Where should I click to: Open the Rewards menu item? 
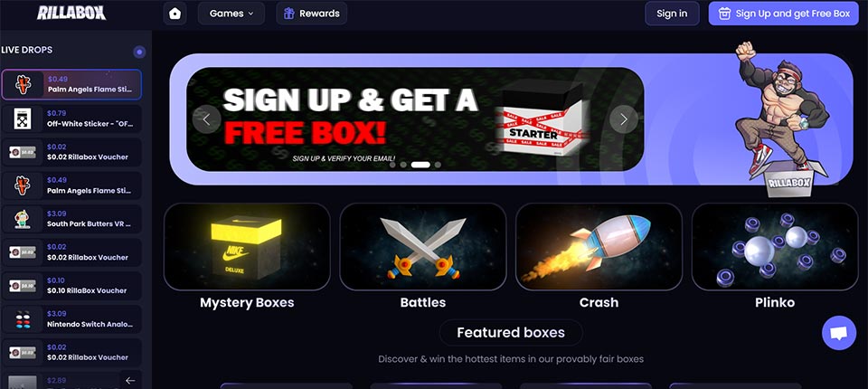click(x=312, y=14)
